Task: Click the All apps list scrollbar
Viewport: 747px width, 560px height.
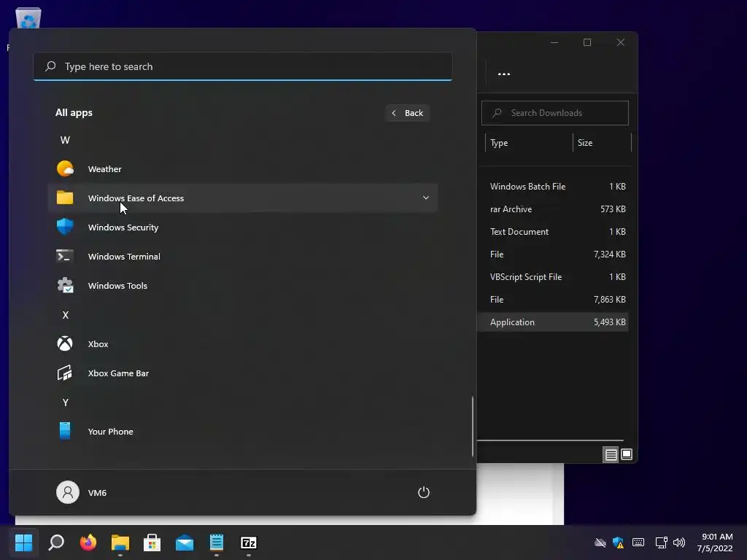Action: click(473, 426)
